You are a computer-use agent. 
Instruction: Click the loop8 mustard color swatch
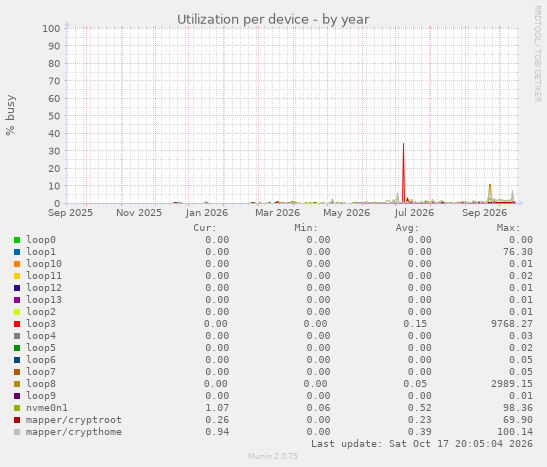pyautogui.click(x=17, y=384)
